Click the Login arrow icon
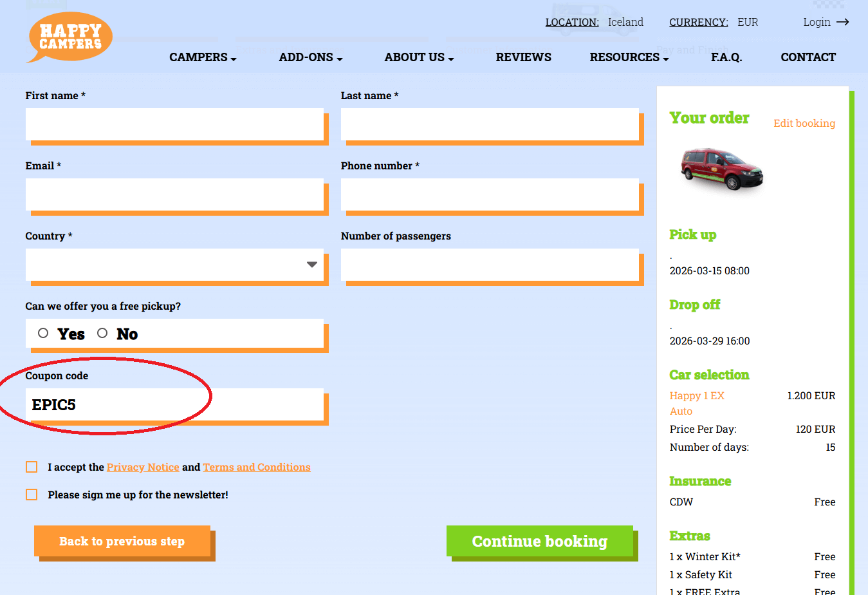This screenshot has width=868, height=595. coord(842,22)
